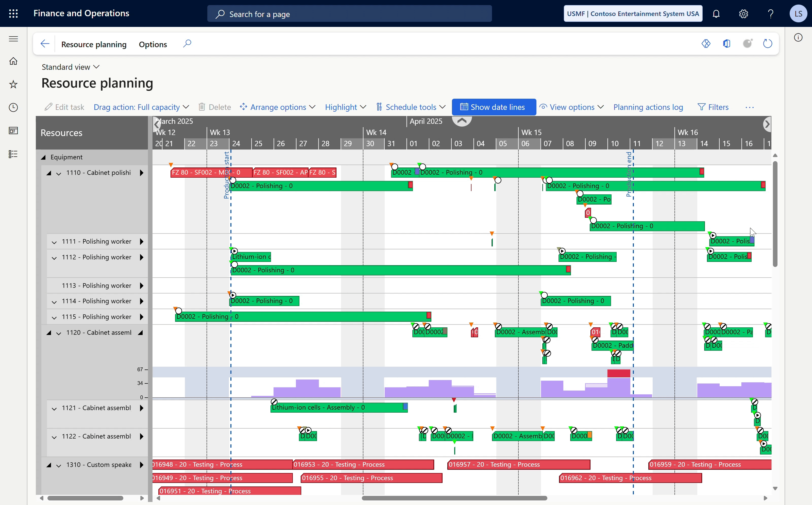812x505 pixels.
Task: Toggle off Show date lines
Action: point(494,107)
